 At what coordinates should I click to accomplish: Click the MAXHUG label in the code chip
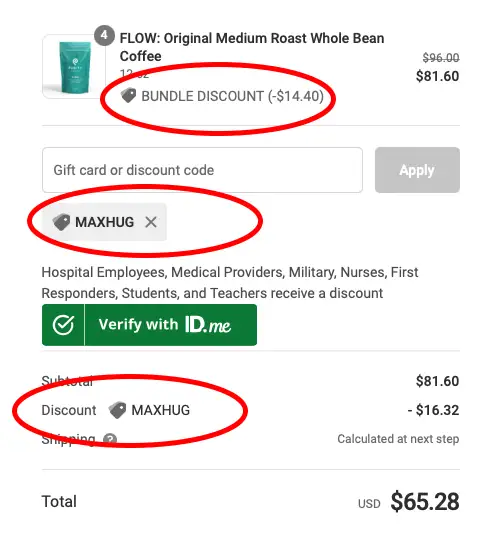[105, 222]
